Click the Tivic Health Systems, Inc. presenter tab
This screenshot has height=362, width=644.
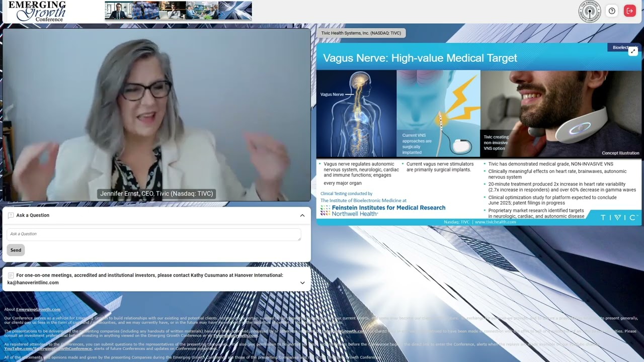pyautogui.click(x=361, y=33)
